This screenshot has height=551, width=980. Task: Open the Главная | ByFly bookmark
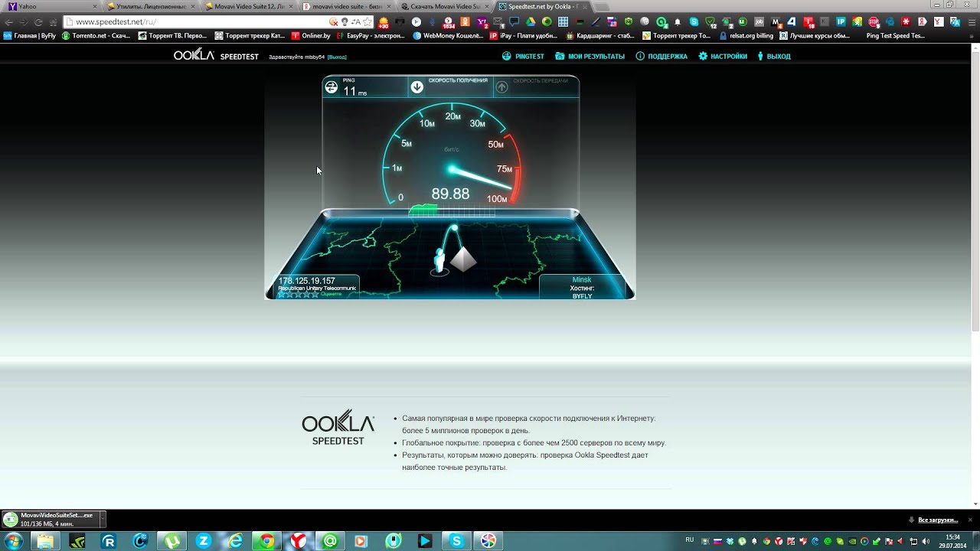pyautogui.click(x=30, y=35)
